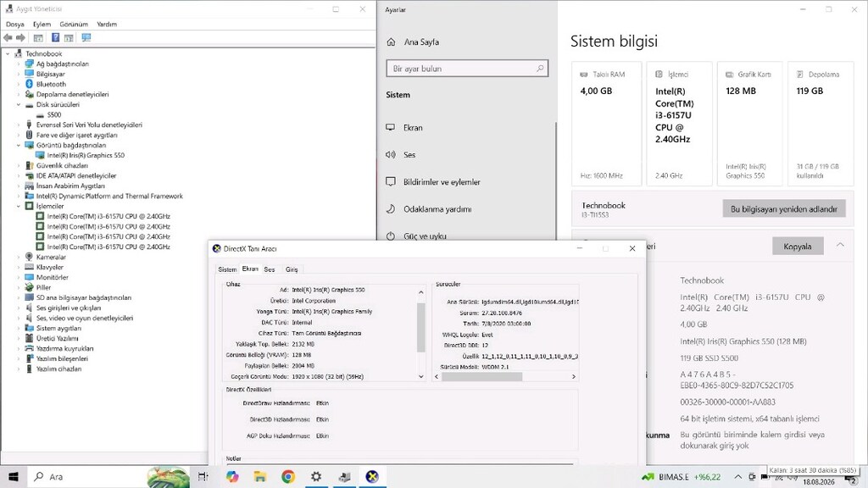Select Intel(R) Iris(R) Graphics 550 adapter
Screen dimensions: 868x488
pos(86,156)
